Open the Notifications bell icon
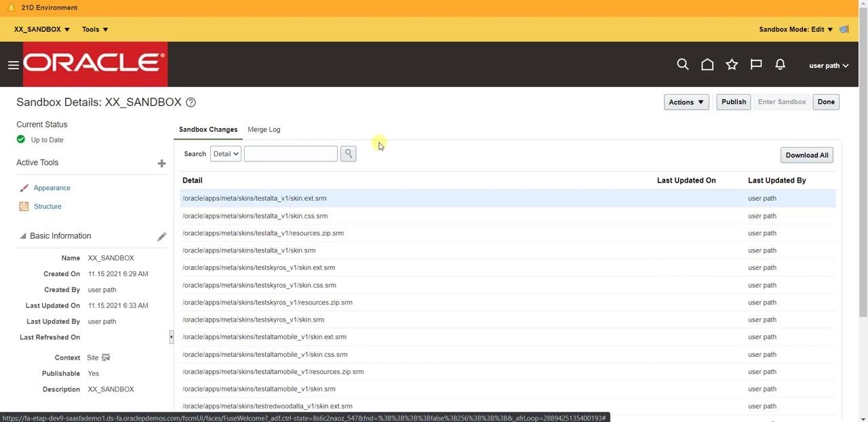This screenshot has height=422, width=868. [x=781, y=64]
